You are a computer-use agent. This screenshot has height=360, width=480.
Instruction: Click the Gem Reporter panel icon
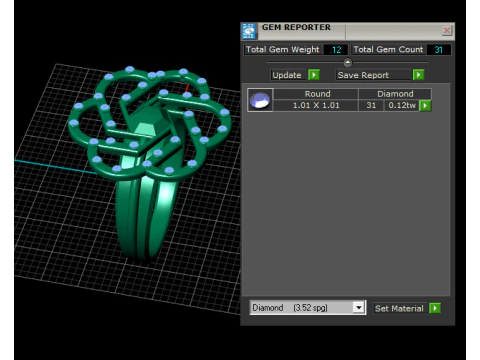tap(249, 31)
